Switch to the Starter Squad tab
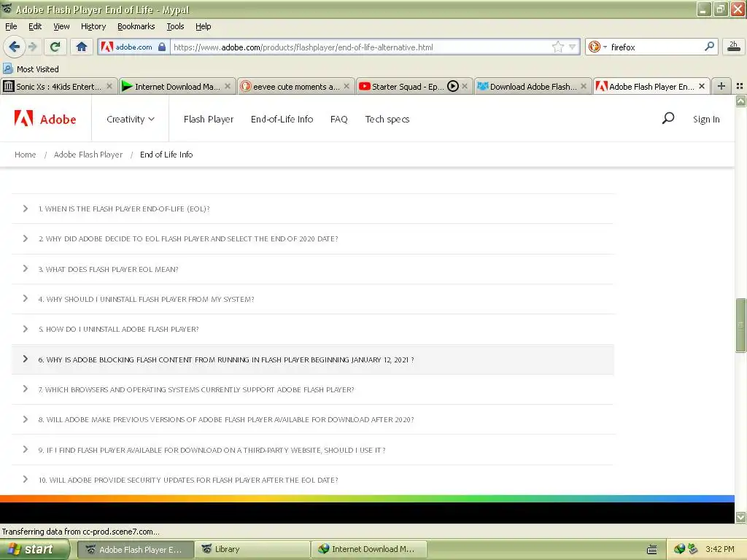 pyautogui.click(x=407, y=86)
